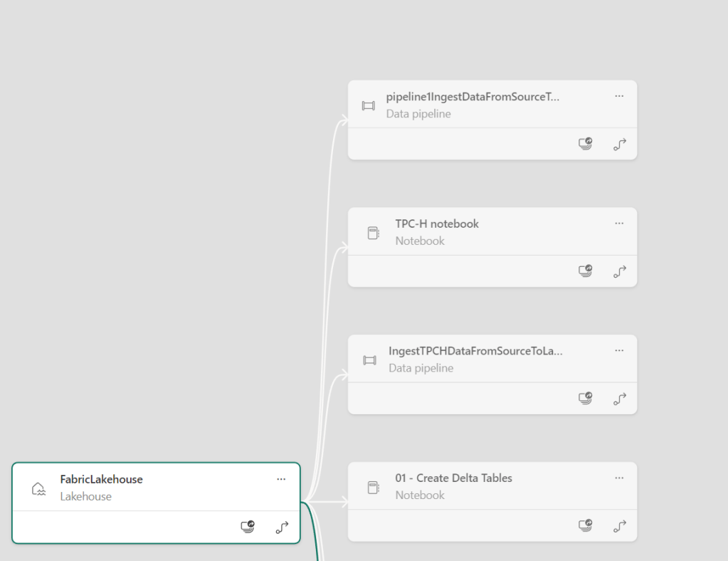Click impact analysis icon on pipeline1IngestDataFromSource card
The width and height of the screenshot is (728, 561).
tap(585, 145)
